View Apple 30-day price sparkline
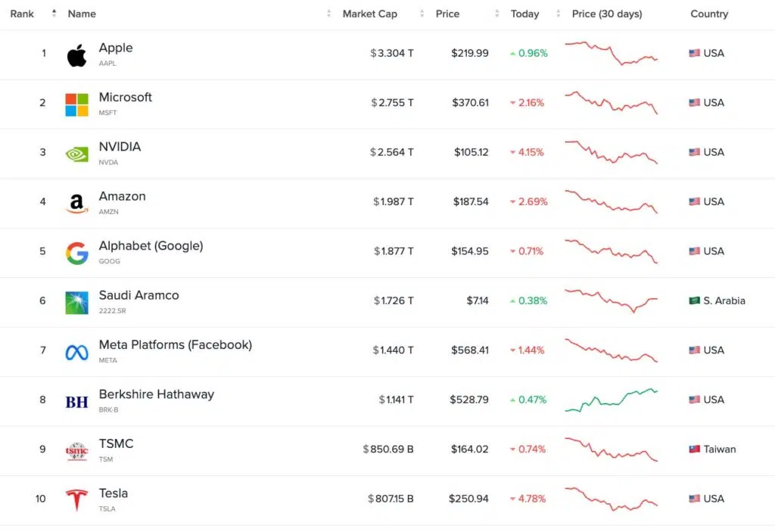Image resolution: width=775 pixels, height=532 pixels. click(x=612, y=54)
